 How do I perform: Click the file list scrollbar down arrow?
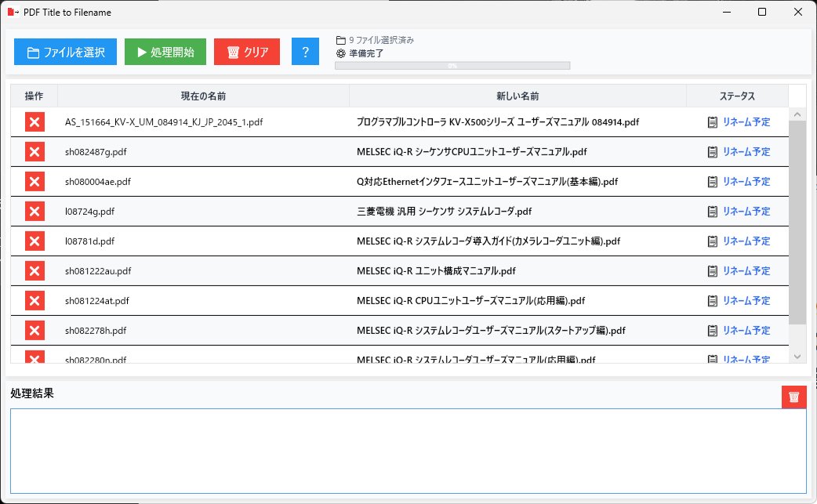click(797, 357)
